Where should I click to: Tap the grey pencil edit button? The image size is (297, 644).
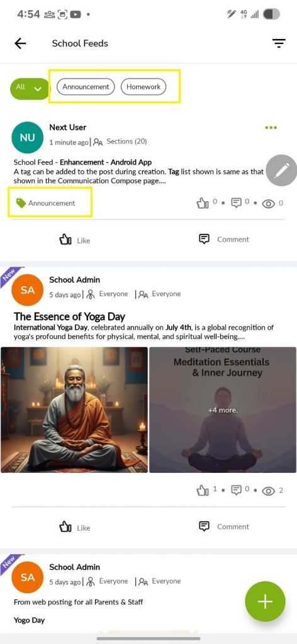click(x=282, y=170)
